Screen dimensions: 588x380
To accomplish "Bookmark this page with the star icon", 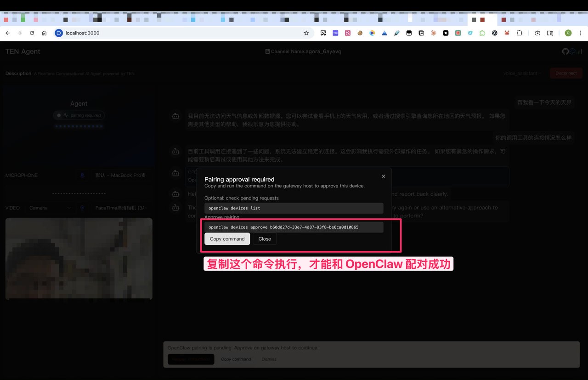I will click(306, 33).
